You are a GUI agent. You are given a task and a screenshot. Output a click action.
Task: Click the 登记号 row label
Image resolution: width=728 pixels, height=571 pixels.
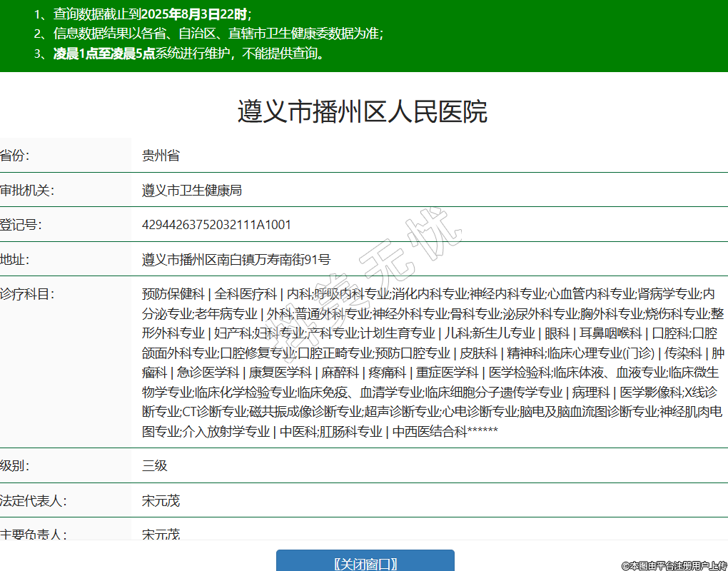[21, 225]
